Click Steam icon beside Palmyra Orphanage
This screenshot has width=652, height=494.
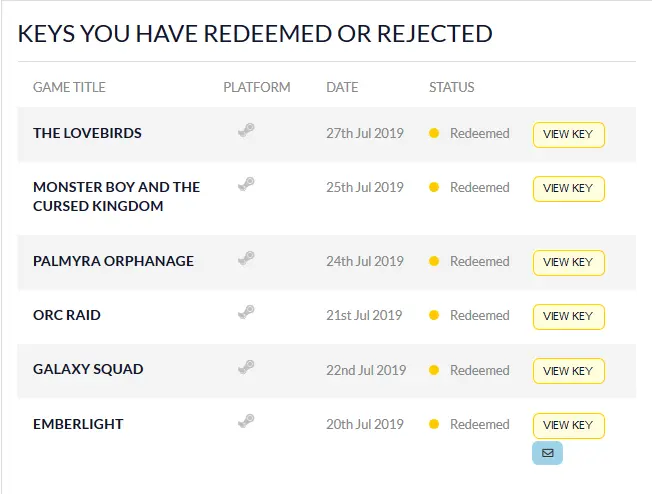coord(246,258)
